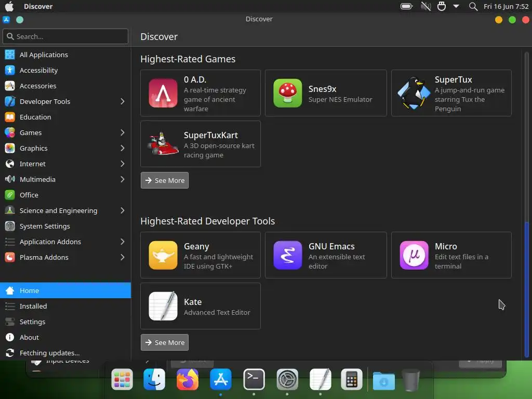The image size is (532, 399).
Task: Open System Settings gear in dock
Action: (287, 379)
